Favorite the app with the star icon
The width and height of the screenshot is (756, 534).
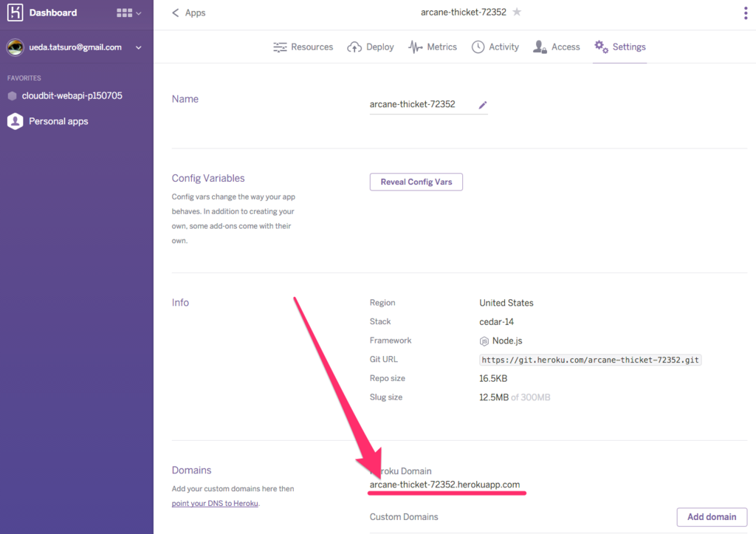click(517, 12)
